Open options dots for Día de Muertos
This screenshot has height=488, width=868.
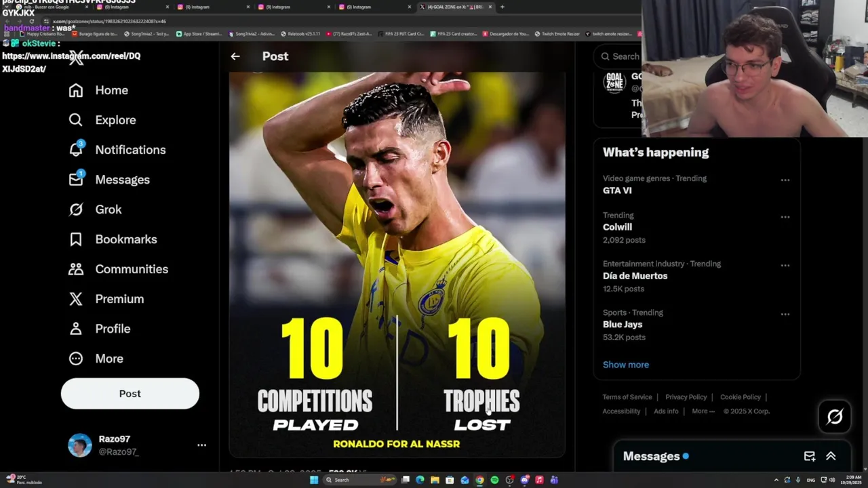pos(785,266)
